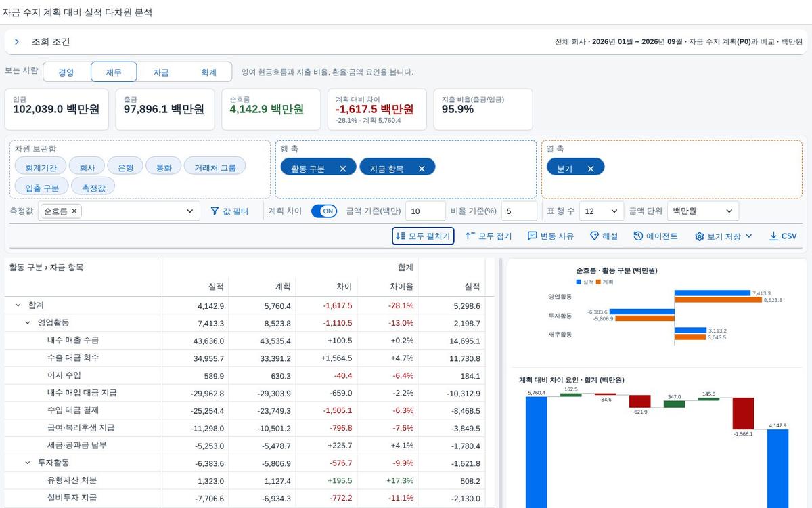Toggle 실적 blue legend swatch
Image resolution: width=812 pixels, height=508 pixels.
[x=579, y=282]
